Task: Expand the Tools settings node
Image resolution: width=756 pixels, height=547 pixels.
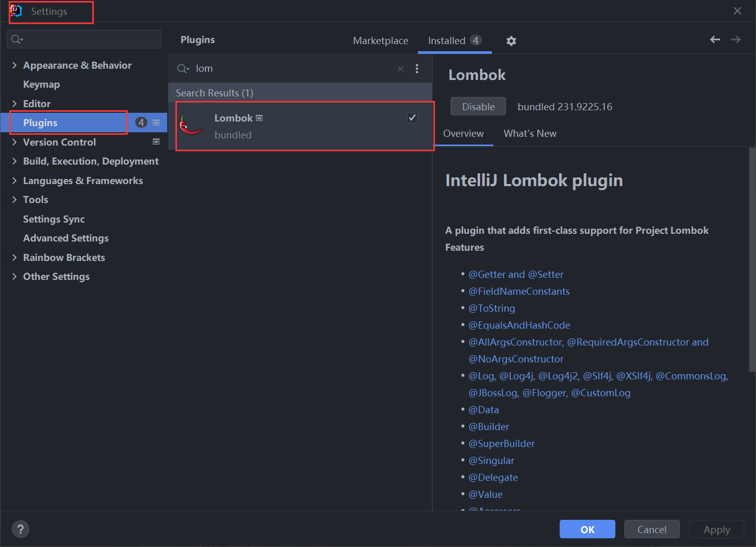Action: [14, 199]
